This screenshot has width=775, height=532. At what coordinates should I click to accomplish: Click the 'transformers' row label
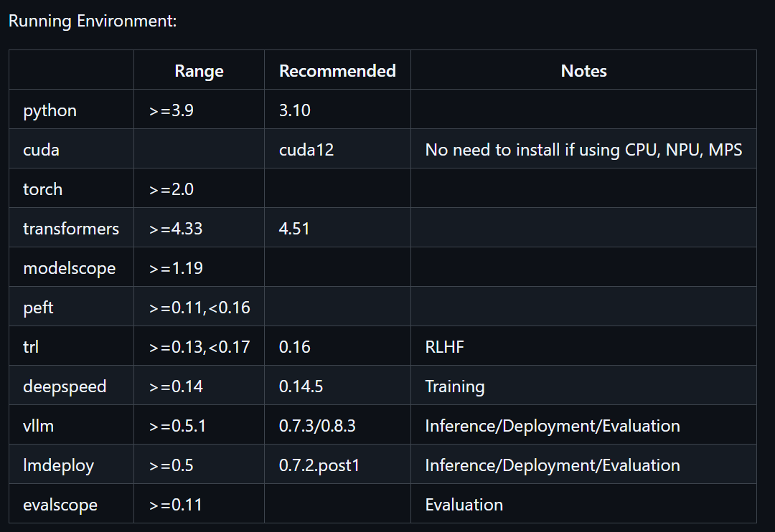click(x=71, y=229)
